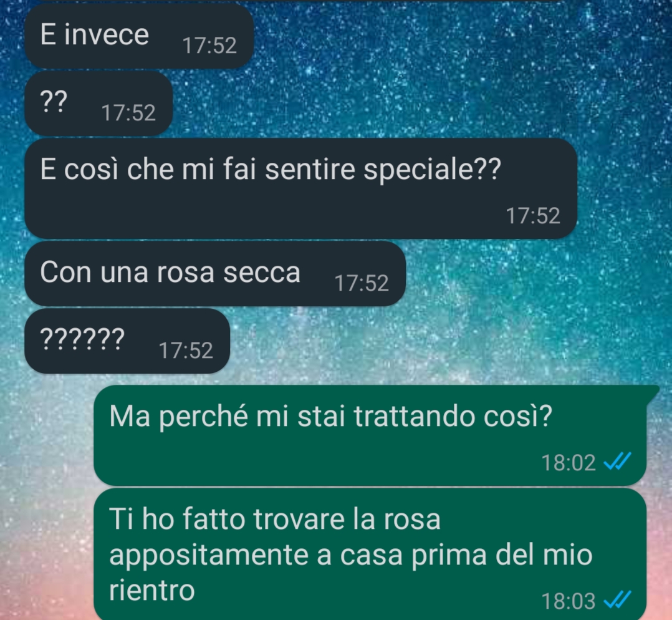Screen dimensions: 672x620
Task: Select the 'Con una rosa secca' message
Action: pos(214,274)
